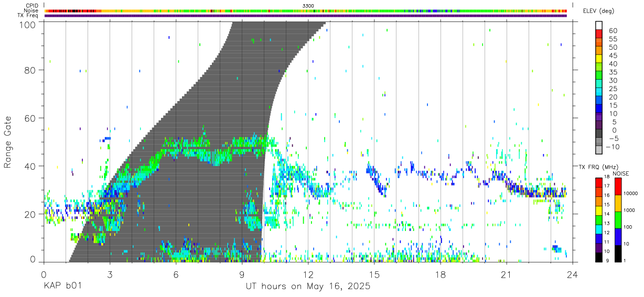The height and width of the screenshot is (297, 644).
Task: Click the 100 label on NOISE scale
Action: 628,227
